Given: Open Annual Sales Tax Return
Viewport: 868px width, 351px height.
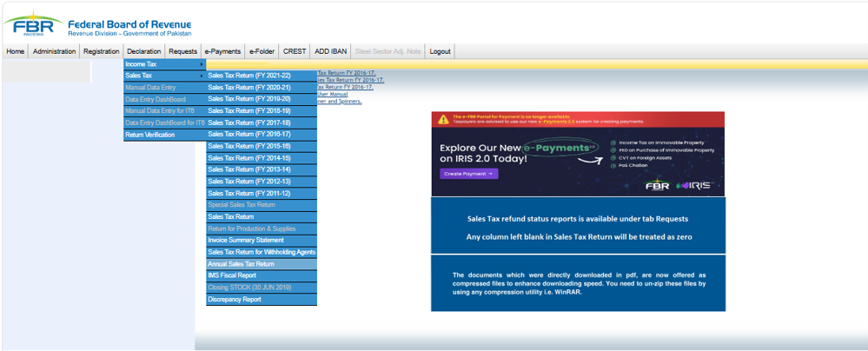Looking at the screenshot, I should point(262,264).
